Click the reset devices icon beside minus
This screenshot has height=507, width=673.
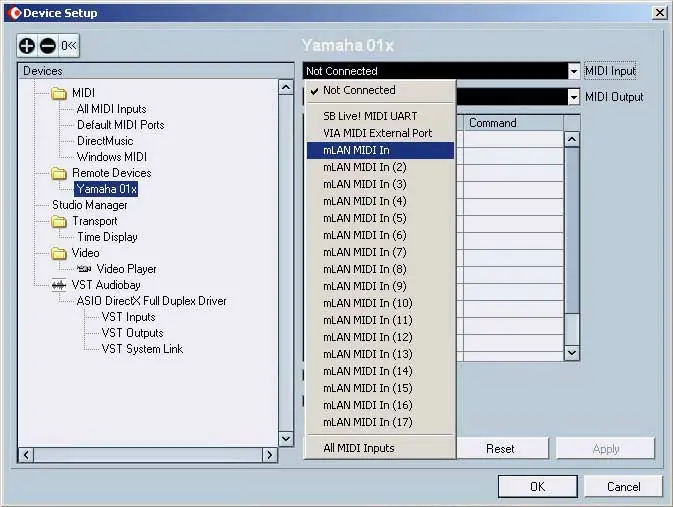coord(69,46)
